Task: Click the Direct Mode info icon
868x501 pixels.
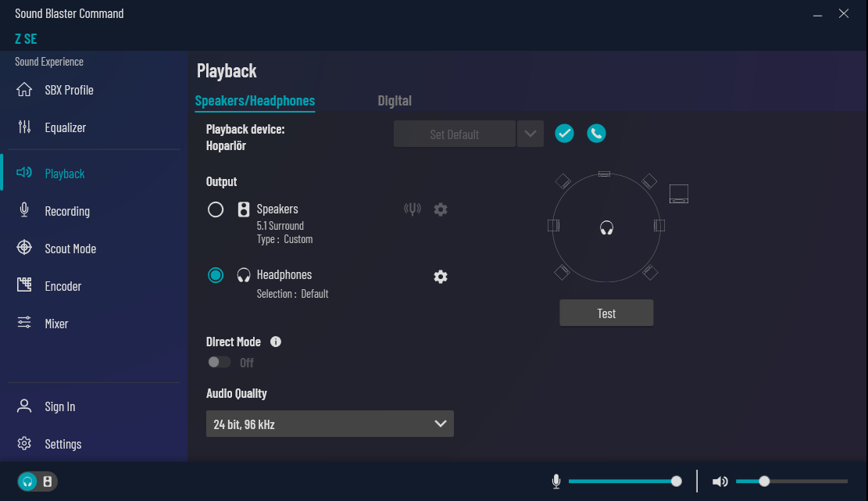Action: tap(276, 342)
